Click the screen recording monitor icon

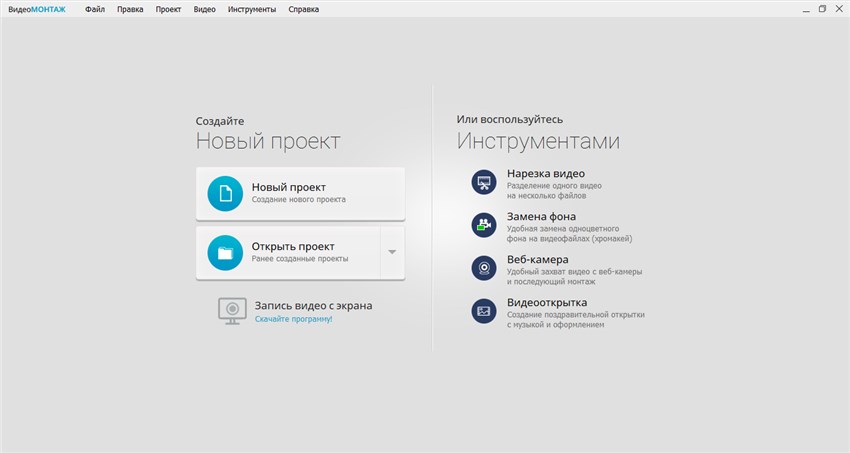pos(232,310)
